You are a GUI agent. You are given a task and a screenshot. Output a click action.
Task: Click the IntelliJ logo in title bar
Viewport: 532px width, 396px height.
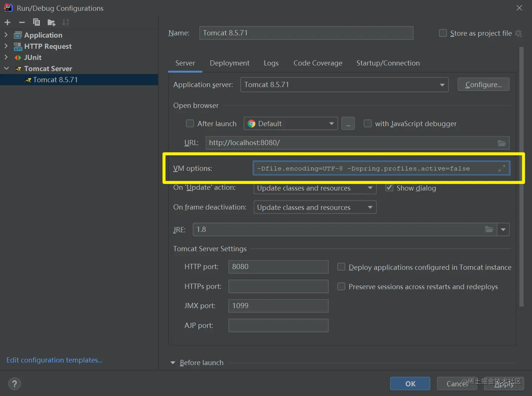pos(8,8)
